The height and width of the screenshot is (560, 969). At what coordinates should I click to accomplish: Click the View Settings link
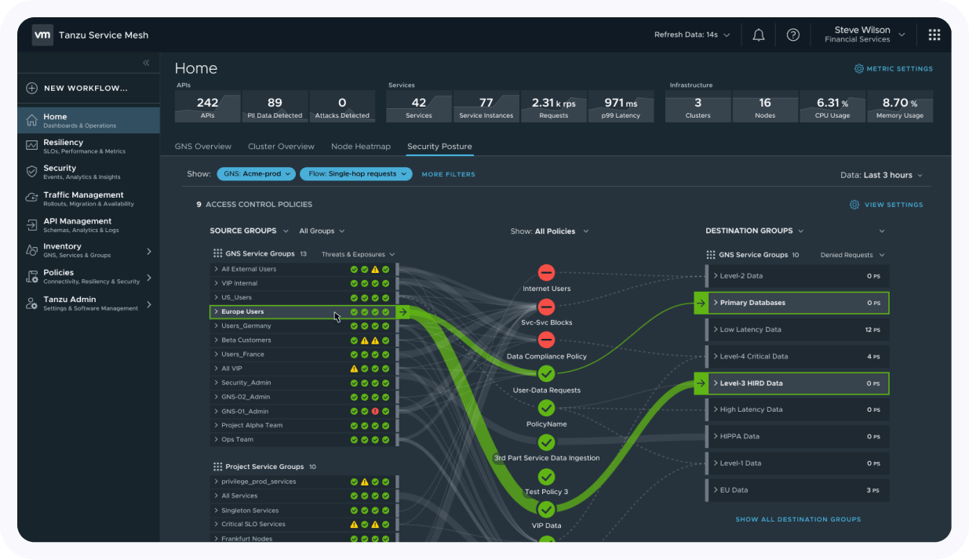[x=894, y=205]
